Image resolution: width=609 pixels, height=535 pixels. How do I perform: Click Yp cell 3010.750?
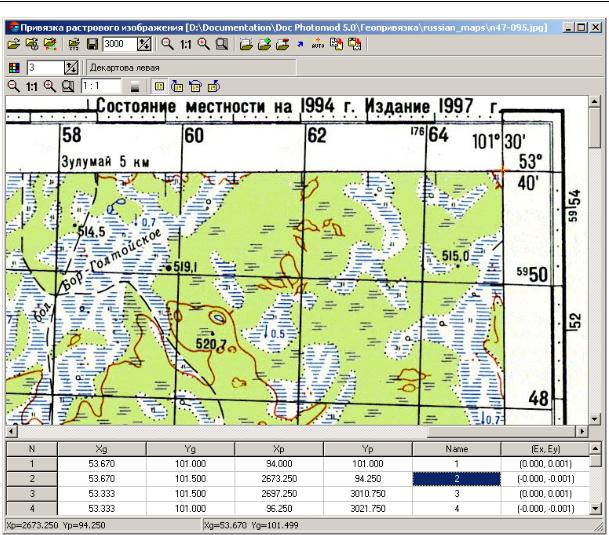[368, 493]
